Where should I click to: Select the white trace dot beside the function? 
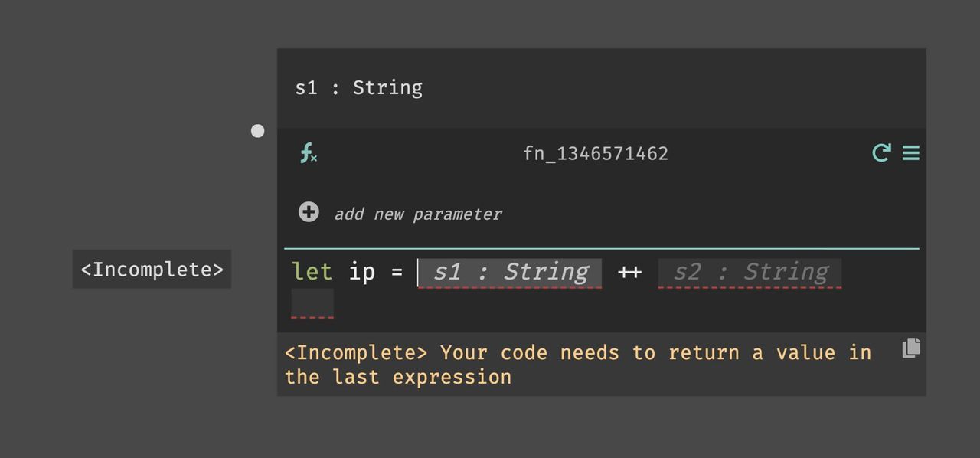coord(257,130)
